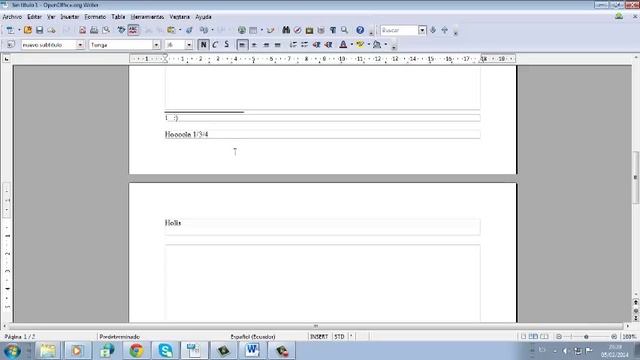Click the STD selection mode field
The height and width of the screenshot is (360, 640).
click(x=339, y=337)
